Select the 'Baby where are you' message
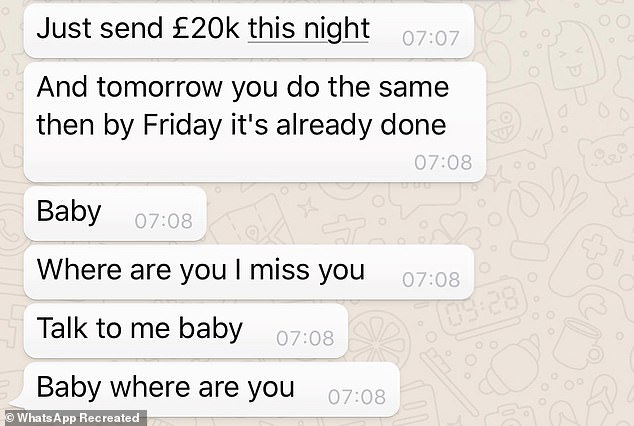This screenshot has width=634, height=426. (x=211, y=390)
